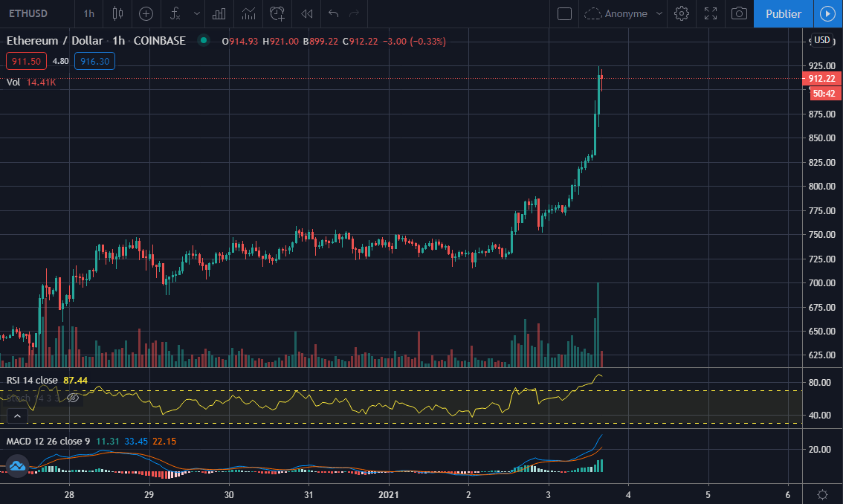Viewport: 843px width, 504px height.
Task: Click the COINBASE exchange label
Action: [x=160, y=41]
